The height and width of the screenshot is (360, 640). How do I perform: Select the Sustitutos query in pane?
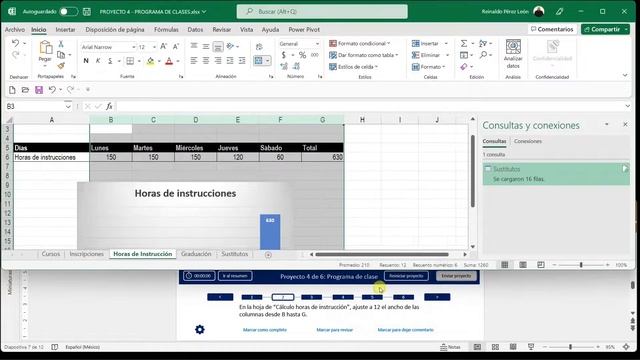pos(556,174)
